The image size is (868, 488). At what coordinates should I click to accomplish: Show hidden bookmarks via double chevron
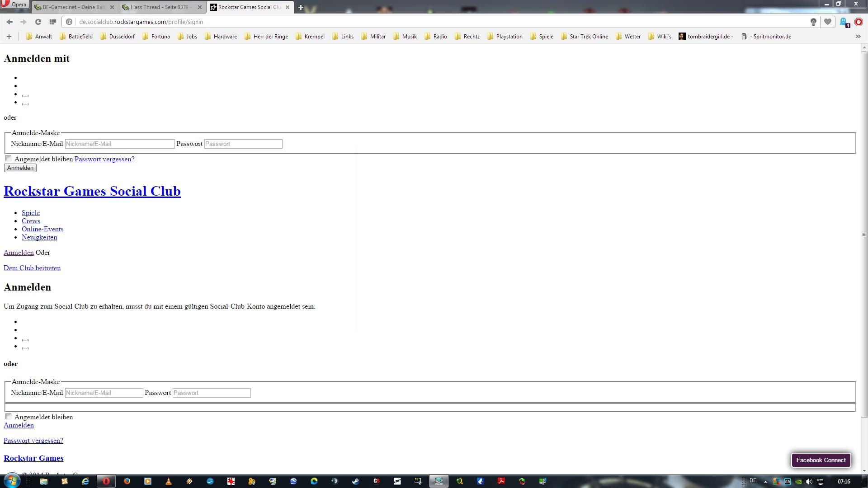[x=858, y=37]
